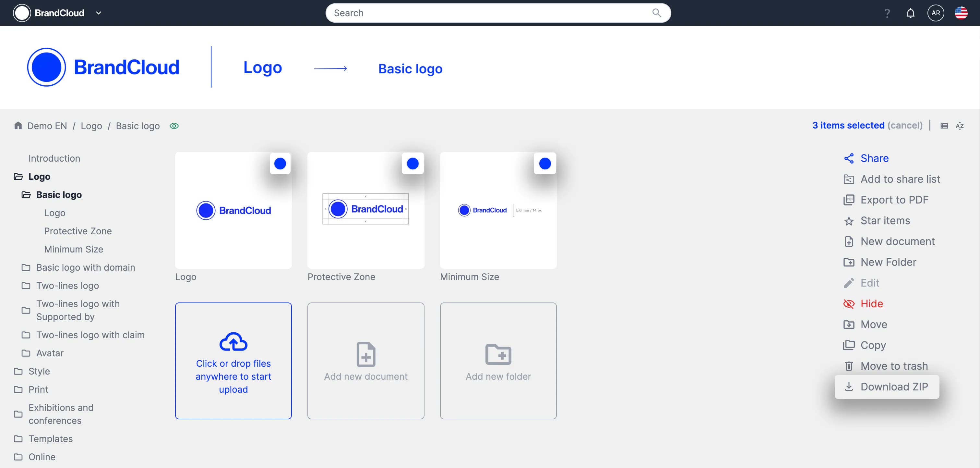Click the AR user avatar icon

point(936,13)
